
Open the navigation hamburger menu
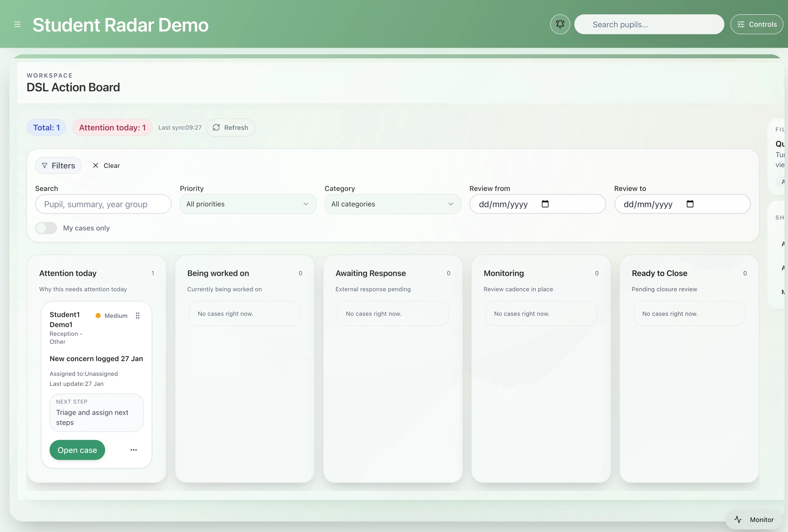(x=17, y=24)
